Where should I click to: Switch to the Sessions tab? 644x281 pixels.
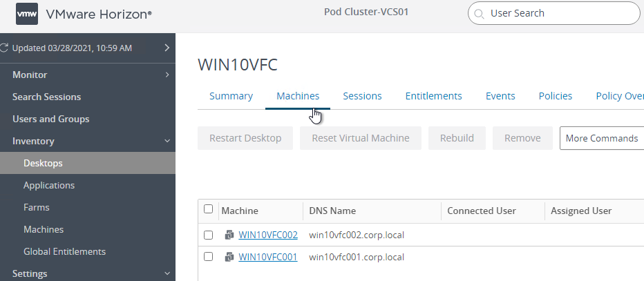[362, 96]
